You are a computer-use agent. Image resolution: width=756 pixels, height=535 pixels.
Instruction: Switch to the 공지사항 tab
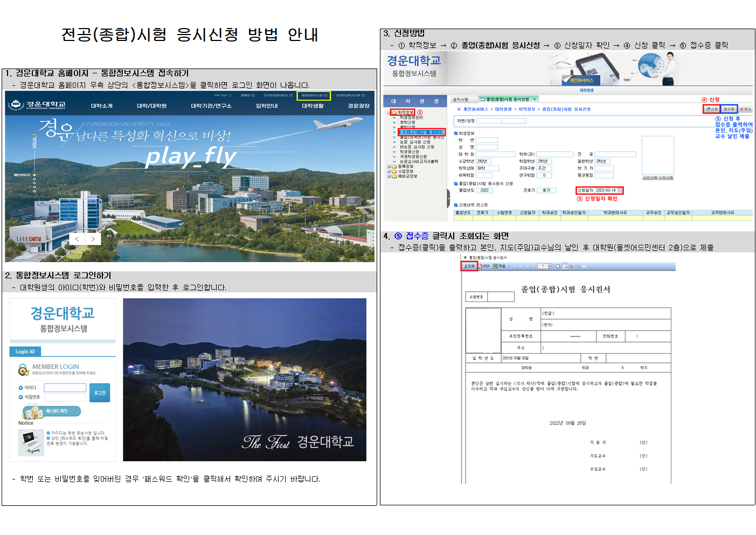point(461,99)
